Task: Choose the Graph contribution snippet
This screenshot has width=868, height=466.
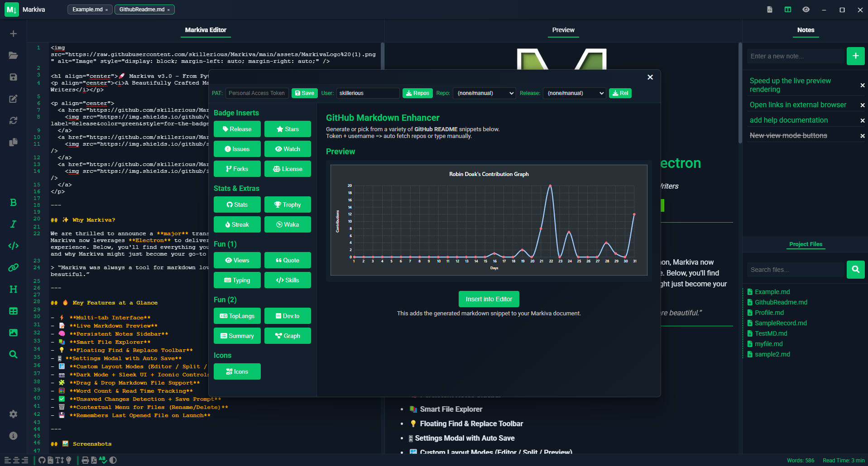Action: pyautogui.click(x=288, y=336)
